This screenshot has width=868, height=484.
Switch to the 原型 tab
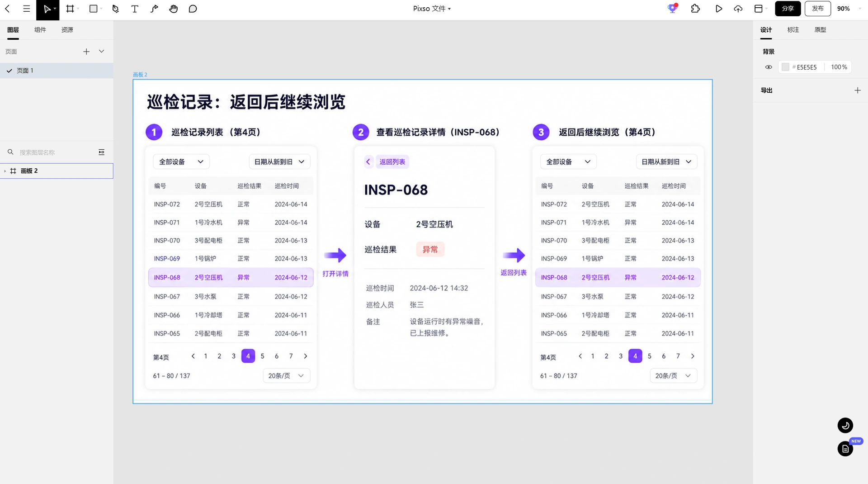click(820, 30)
